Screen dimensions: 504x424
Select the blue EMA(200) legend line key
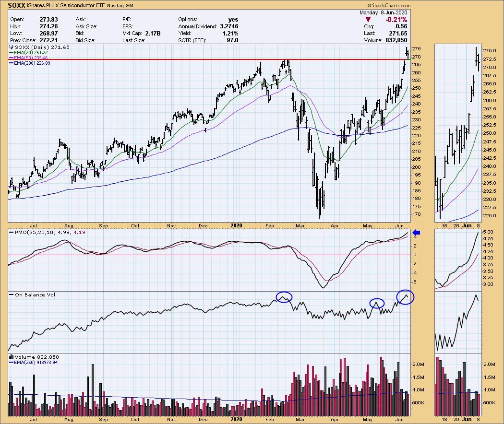11,63
